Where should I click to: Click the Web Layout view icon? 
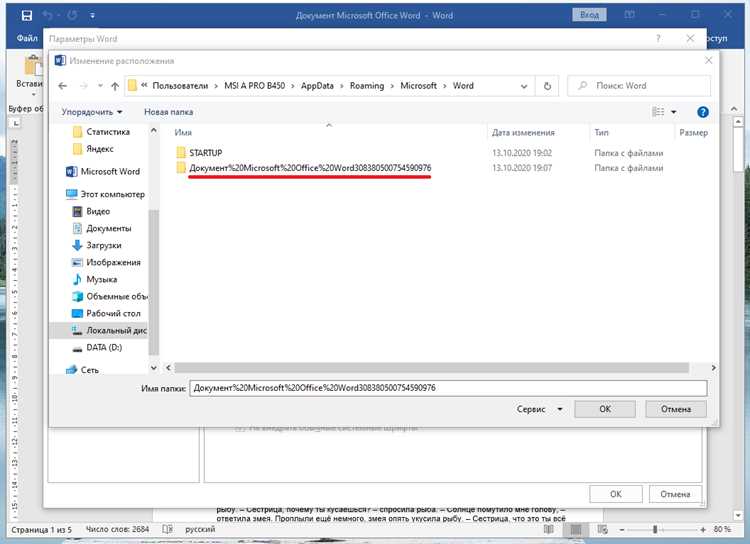[602, 529]
